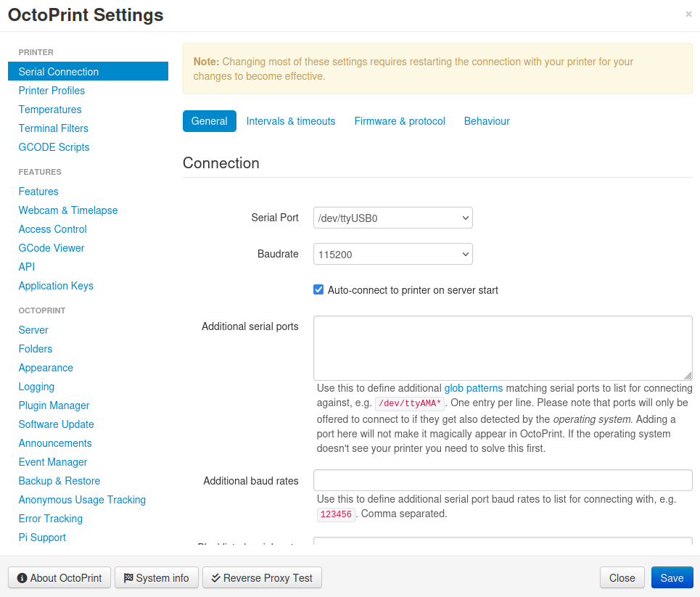The height and width of the screenshot is (597, 700).
Task: Click the FEATURES sidebar section header
Action: point(40,172)
